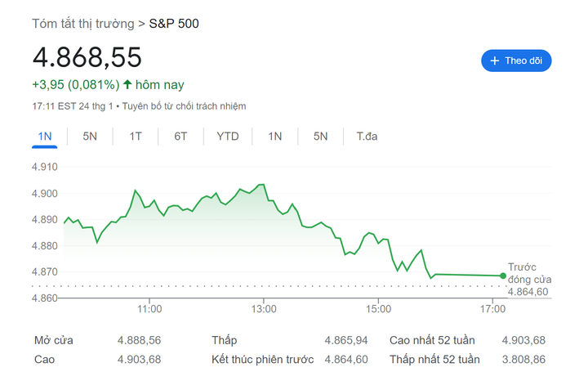The width and height of the screenshot is (588, 372).
Task: Click the main price 4.868,55
Action: point(87,57)
